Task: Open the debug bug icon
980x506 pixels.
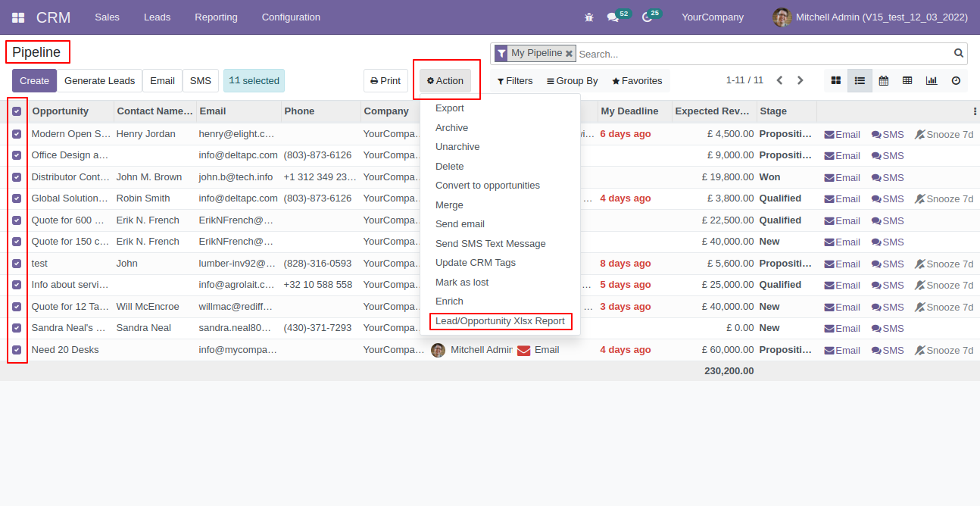Action: pos(589,17)
